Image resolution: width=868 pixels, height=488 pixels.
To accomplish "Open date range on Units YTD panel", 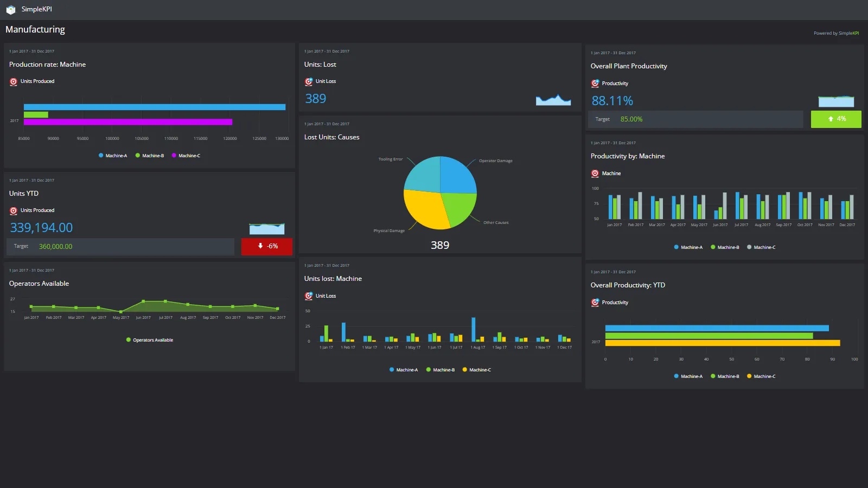I will point(31,180).
